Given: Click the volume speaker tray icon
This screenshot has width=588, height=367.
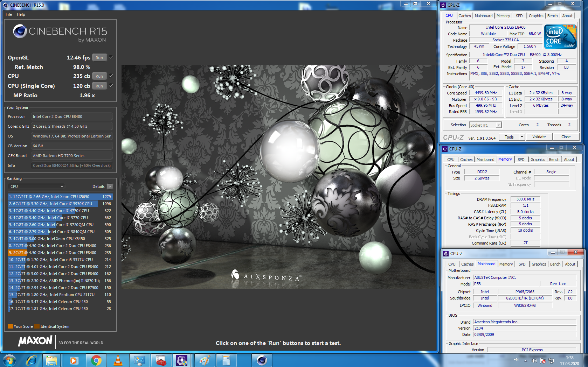Looking at the screenshot, I should (534, 360).
